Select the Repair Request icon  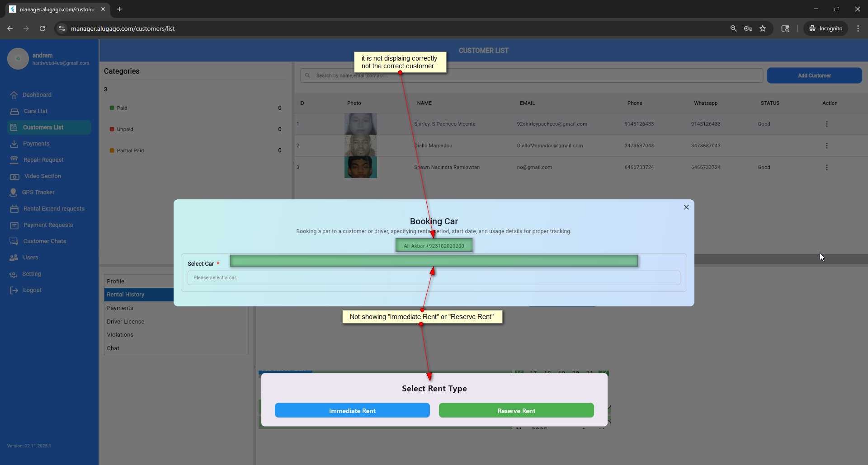[14, 160]
